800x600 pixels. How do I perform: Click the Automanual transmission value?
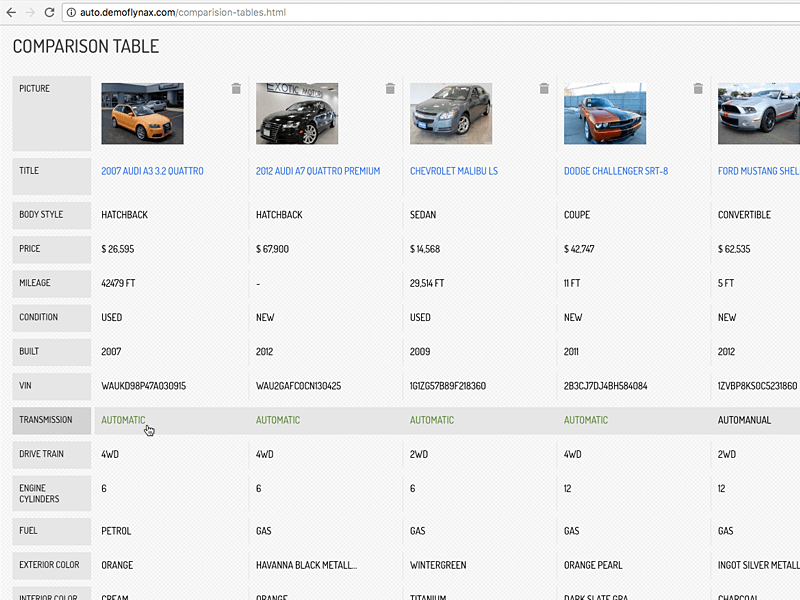click(x=744, y=420)
